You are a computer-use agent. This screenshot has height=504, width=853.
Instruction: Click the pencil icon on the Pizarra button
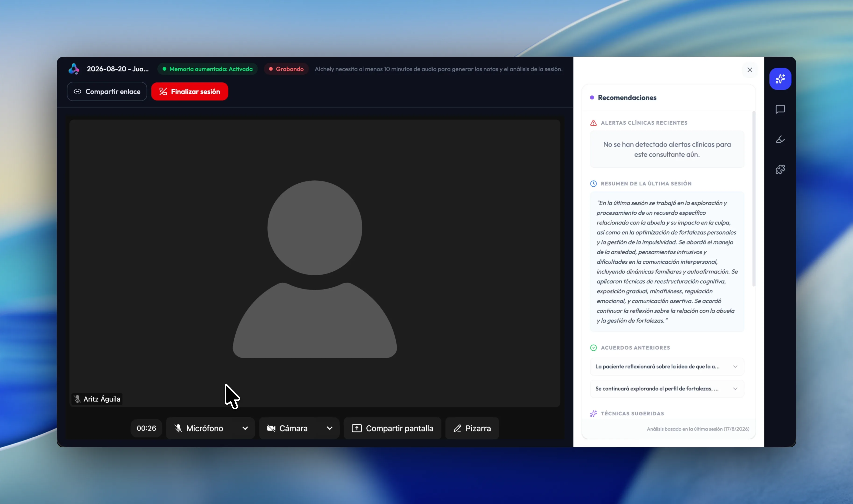tap(457, 428)
